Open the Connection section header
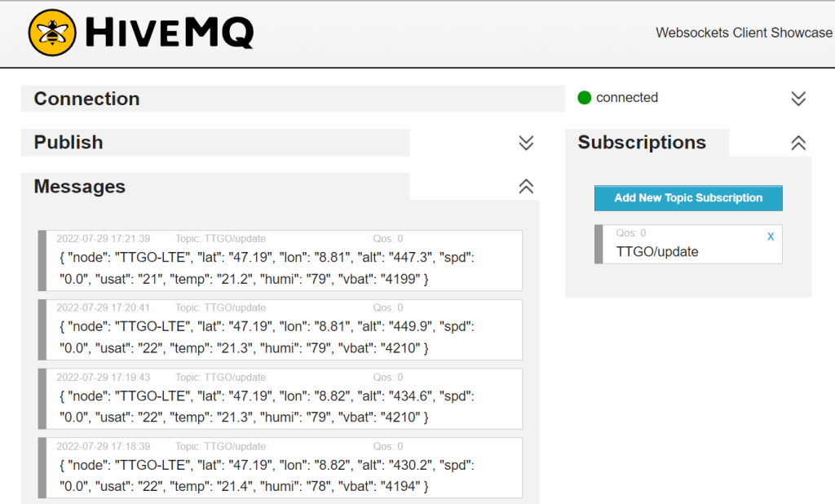Screen dimensions: 835x504 tap(87, 99)
